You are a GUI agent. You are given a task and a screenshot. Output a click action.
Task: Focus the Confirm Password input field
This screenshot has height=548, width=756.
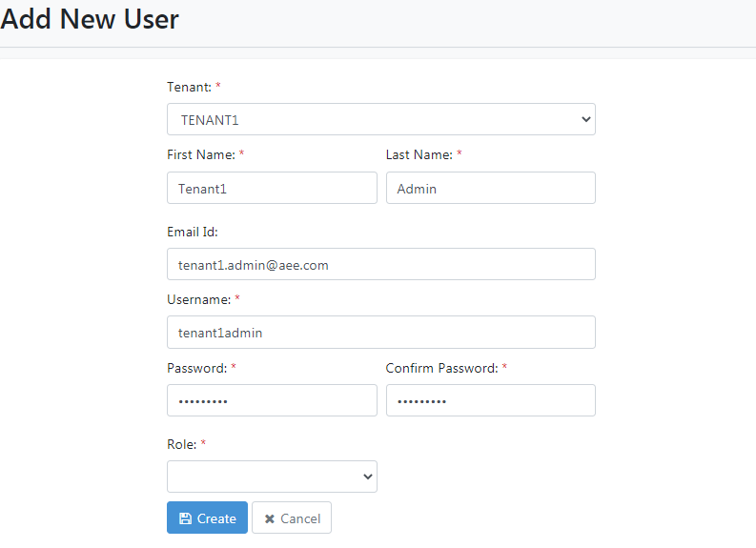pyautogui.click(x=491, y=400)
